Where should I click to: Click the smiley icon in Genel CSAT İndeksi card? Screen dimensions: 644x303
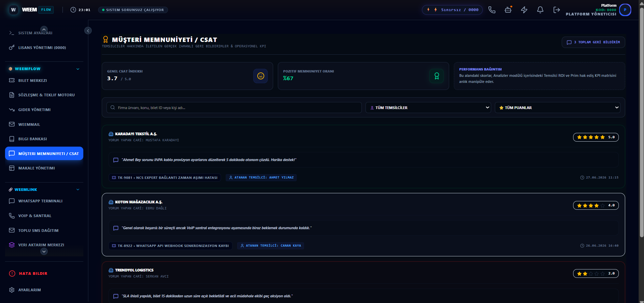pyautogui.click(x=261, y=76)
